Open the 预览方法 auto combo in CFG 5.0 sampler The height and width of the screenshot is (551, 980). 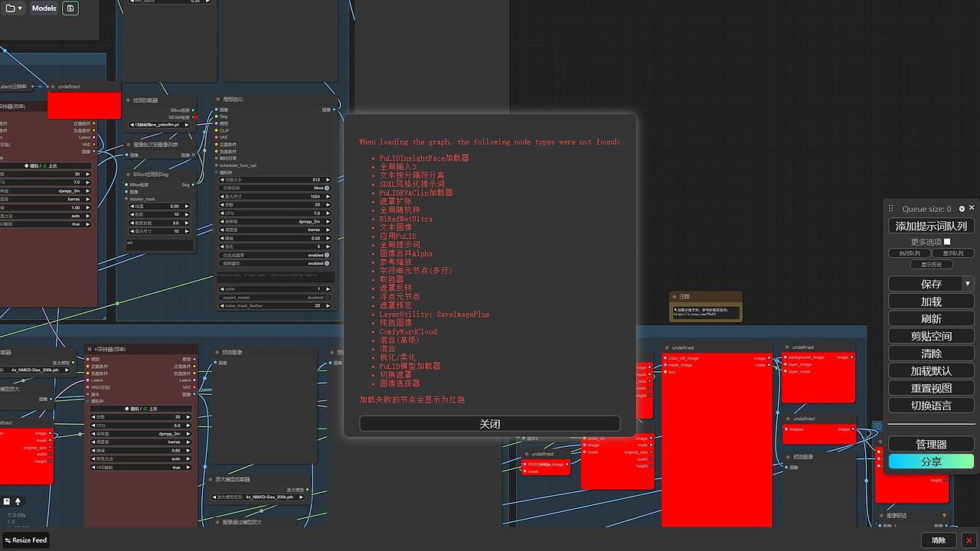pos(142,459)
